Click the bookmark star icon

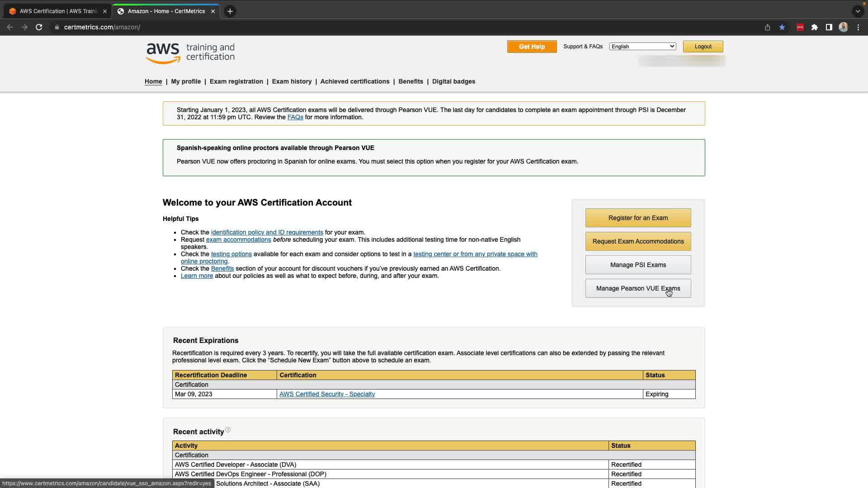click(782, 27)
